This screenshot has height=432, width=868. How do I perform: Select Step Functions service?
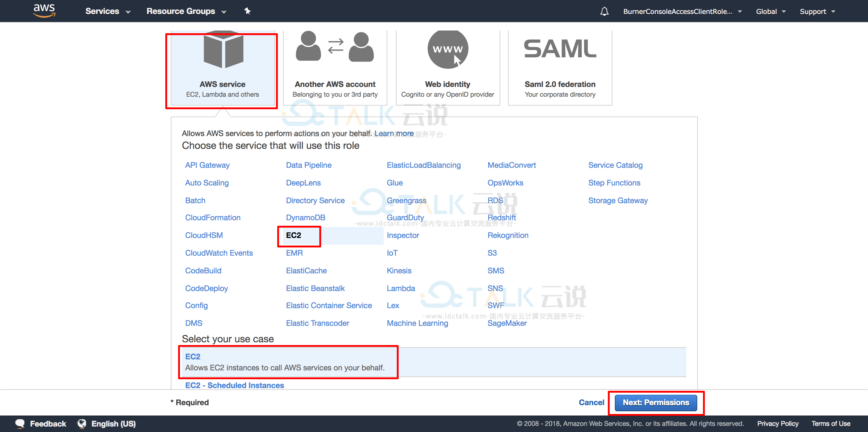(x=614, y=183)
